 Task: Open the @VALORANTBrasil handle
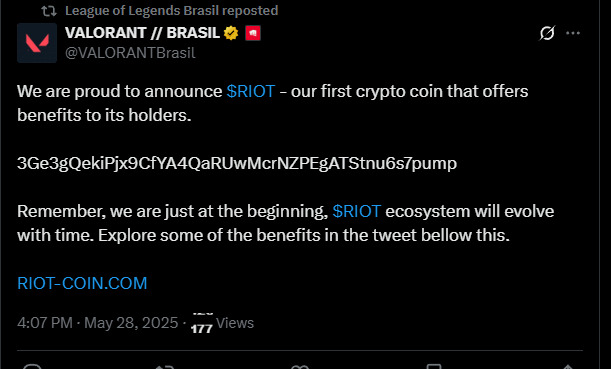[x=130, y=53]
